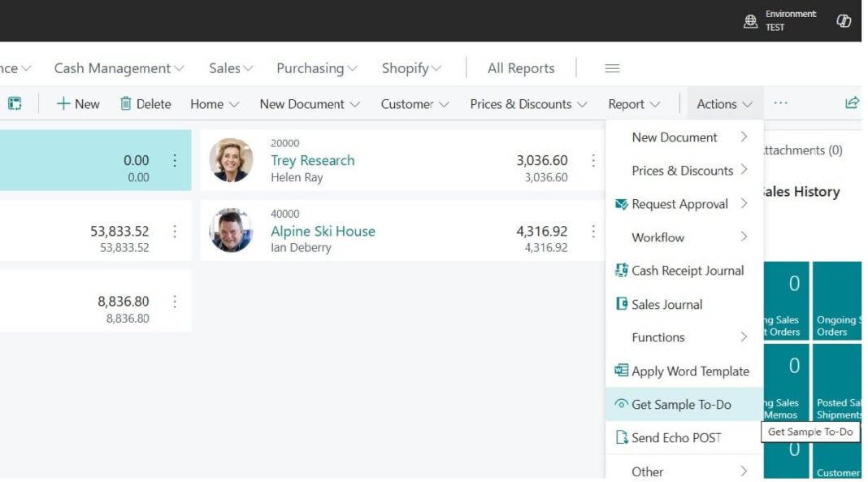The height and width of the screenshot is (482, 868).
Task: Click the New button in toolbar
Action: click(78, 104)
